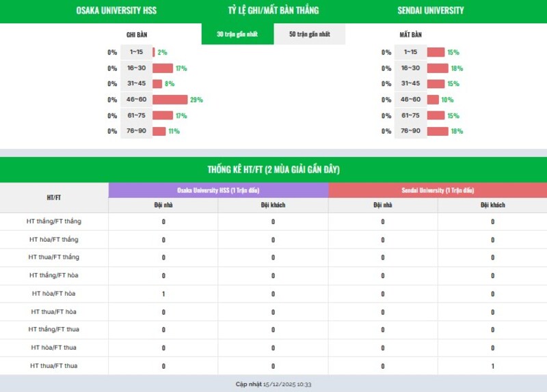Select the "30 trận gần nhất" tab
Image resolution: width=547 pixels, height=392 pixels.
click(x=237, y=34)
